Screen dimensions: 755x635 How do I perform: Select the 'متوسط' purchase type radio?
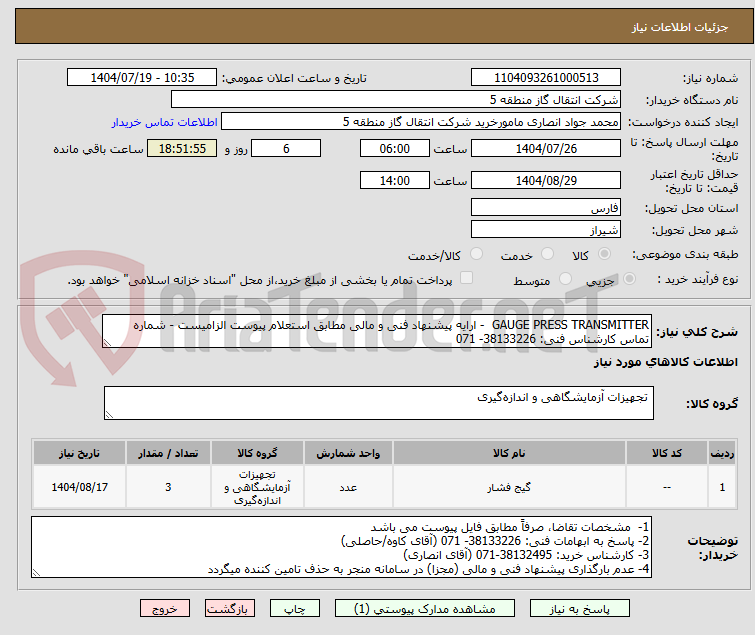[x=565, y=279]
